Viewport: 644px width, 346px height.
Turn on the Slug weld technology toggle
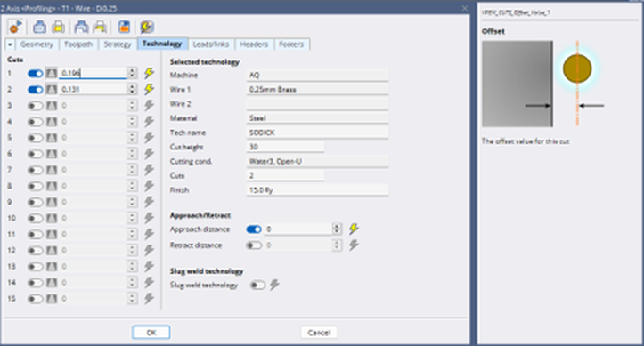(257, 285)
